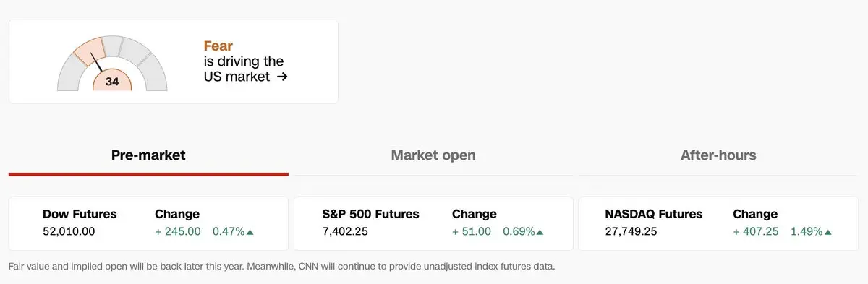Click the S&P 500 Futures up triangle
The height and width of the screenshot is (284, 868).
(x=540, y=232)
